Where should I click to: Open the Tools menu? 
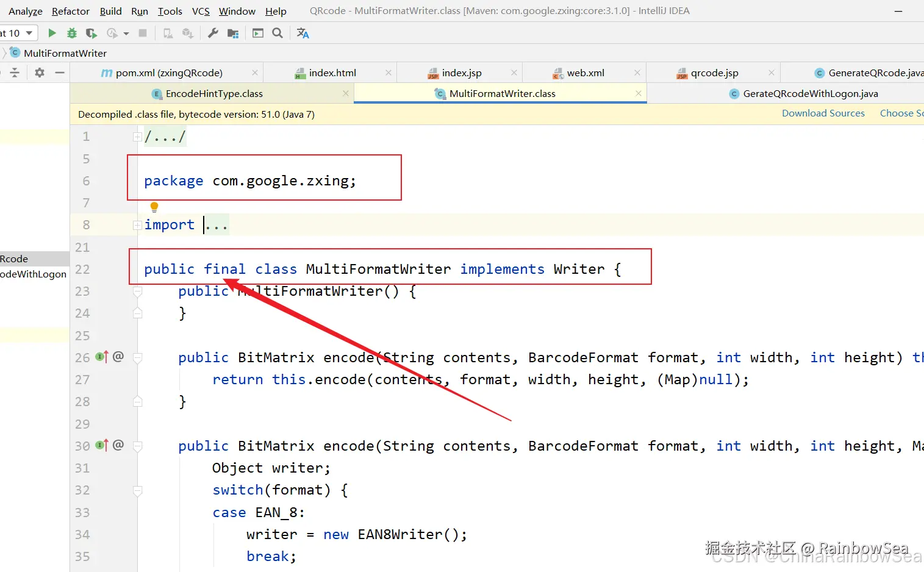[x=170, y=11]
